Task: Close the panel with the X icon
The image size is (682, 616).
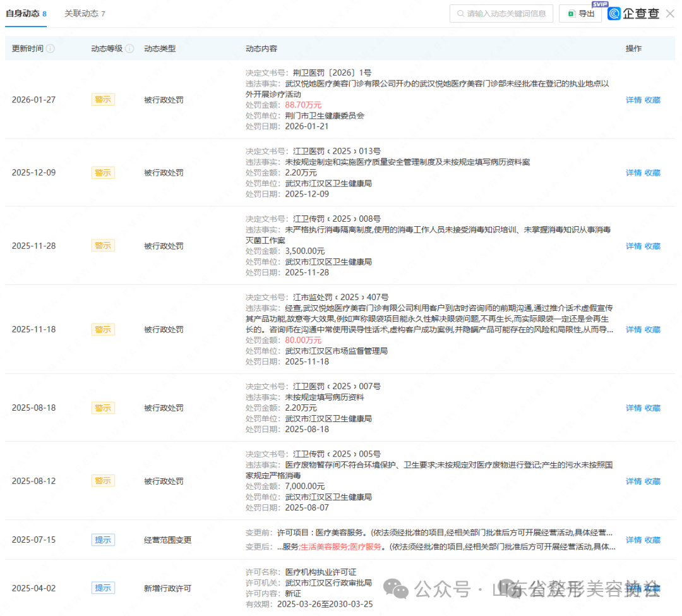Action: [670, 13]
